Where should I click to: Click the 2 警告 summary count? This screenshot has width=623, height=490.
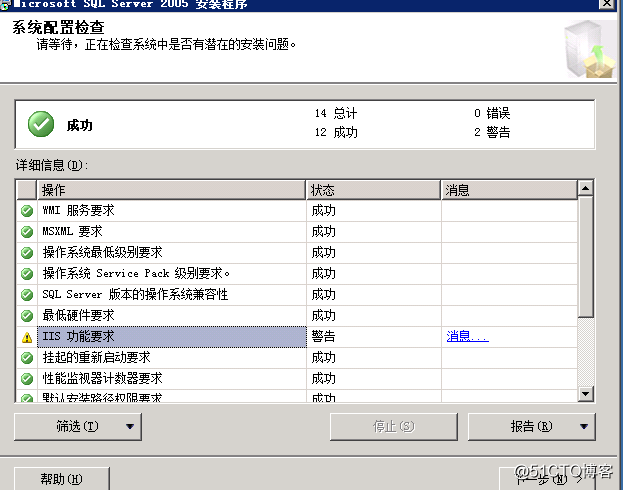pyautogui.click(x=492, y=132)
